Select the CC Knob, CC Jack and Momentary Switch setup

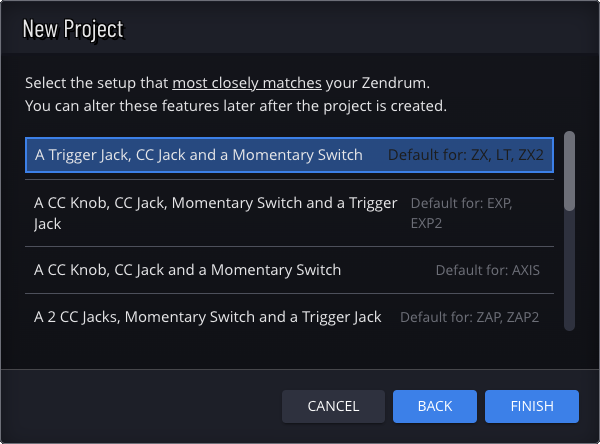pyautogui.click(x=187, y=270)
